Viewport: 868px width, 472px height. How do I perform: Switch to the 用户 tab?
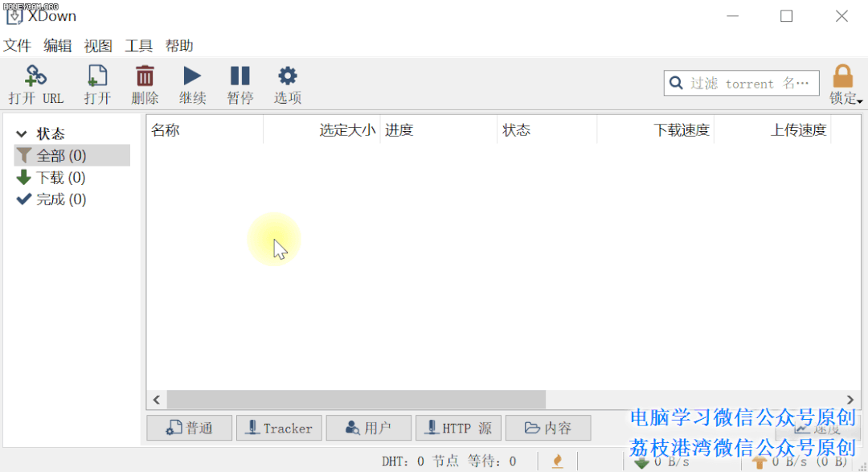[x=369, y=428]
